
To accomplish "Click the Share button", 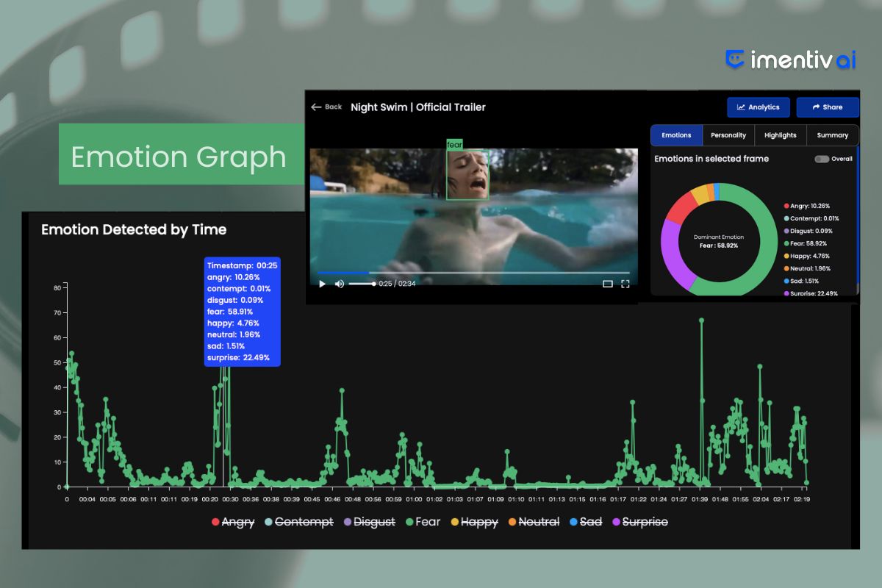I will tap(828, 107).
